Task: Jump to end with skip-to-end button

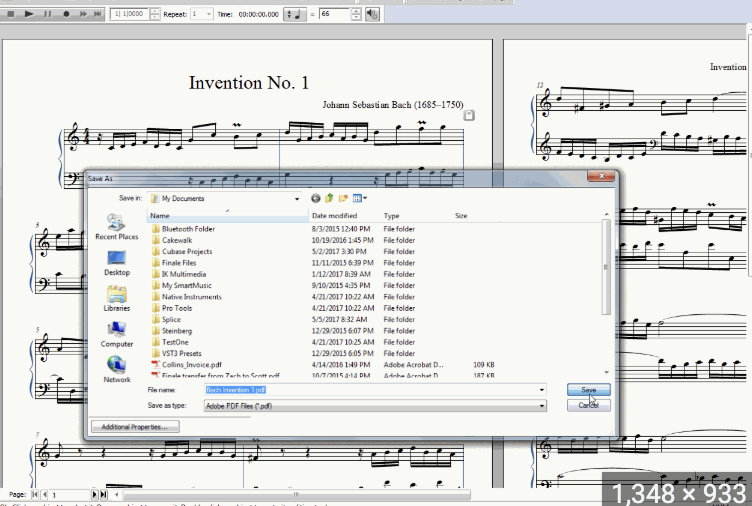Action: 97,14
